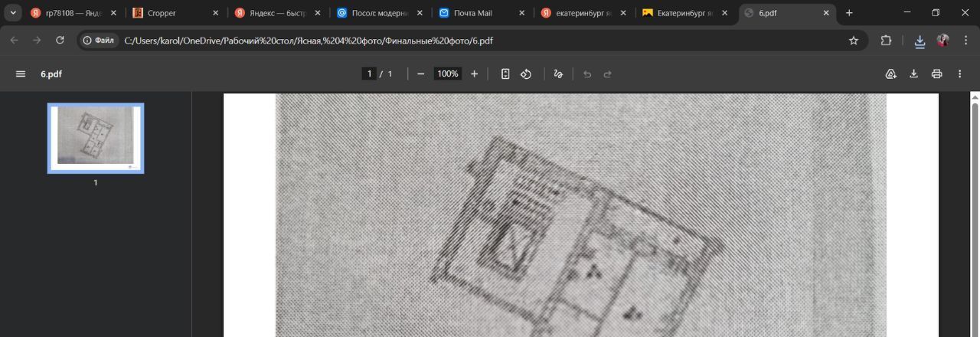Open the PDF viewer more actions menu
The height and width of the screenshot is (337, 980).
point(959,74)
